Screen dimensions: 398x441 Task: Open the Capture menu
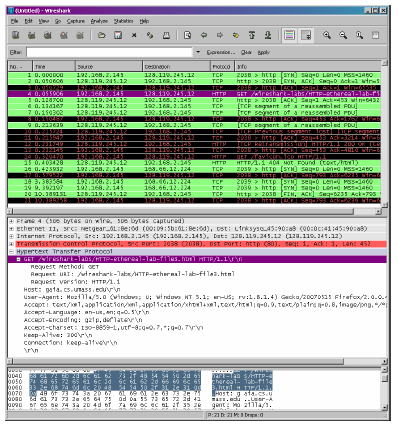76,21
